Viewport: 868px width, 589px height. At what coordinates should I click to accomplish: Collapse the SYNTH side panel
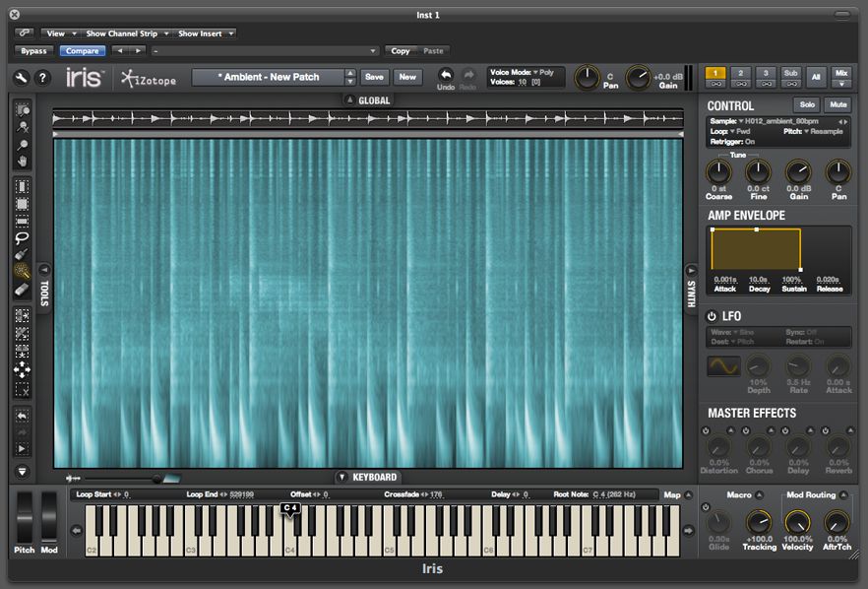pyautogui.click(x=691, y=271)
